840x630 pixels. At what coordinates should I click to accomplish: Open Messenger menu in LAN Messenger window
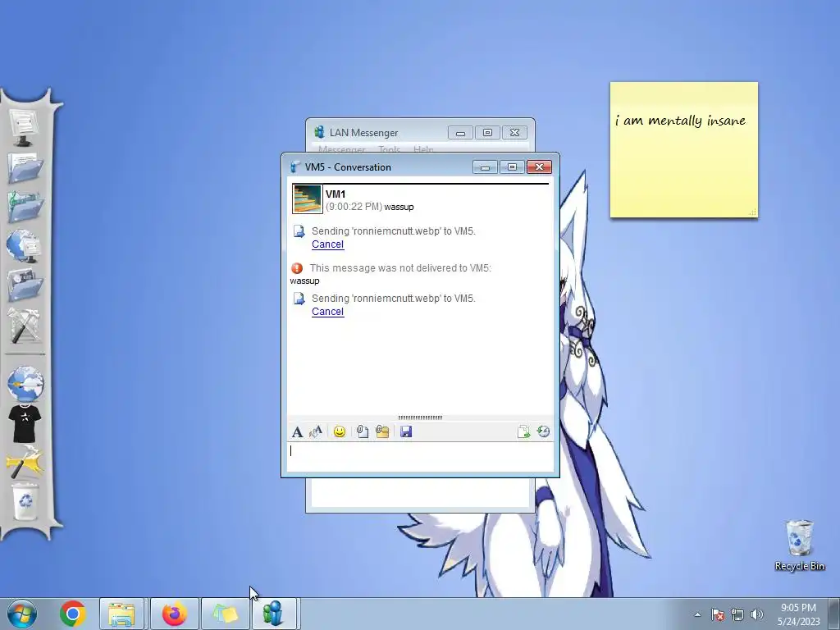342,149
